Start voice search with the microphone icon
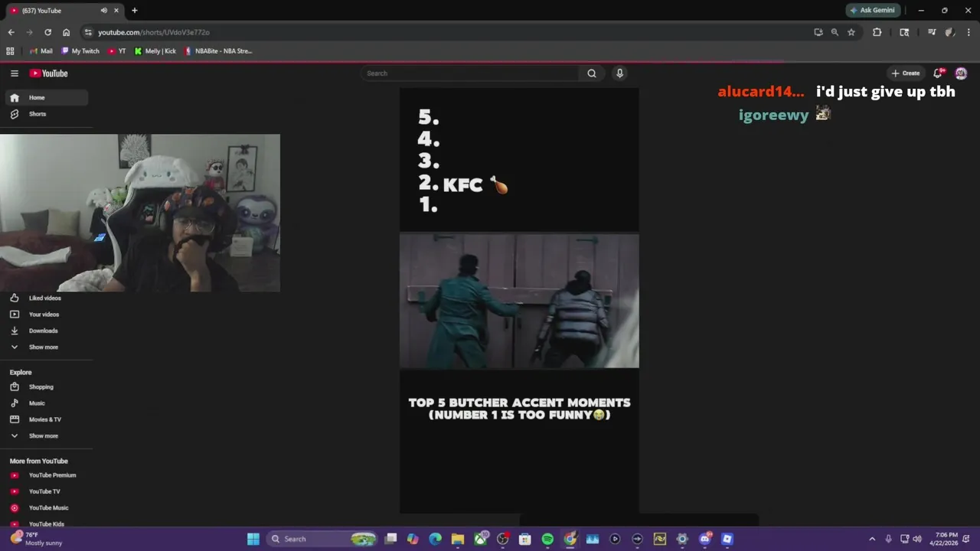This screenshot has height=551, width=980. [620, 73]
